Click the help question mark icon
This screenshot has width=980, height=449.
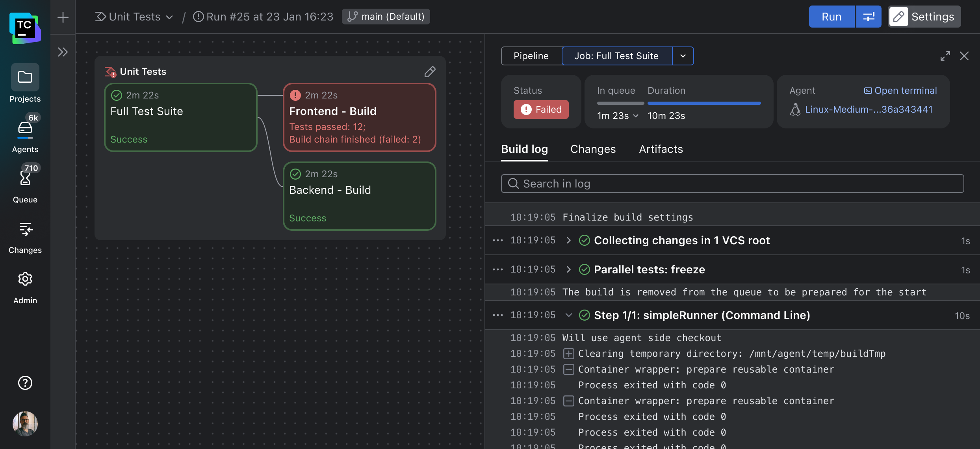point(25,383)
